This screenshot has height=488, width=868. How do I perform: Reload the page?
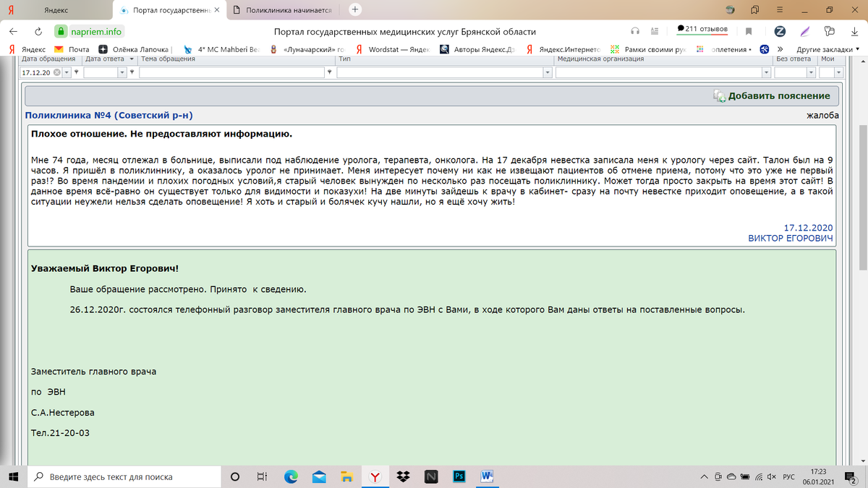(38, 32)
